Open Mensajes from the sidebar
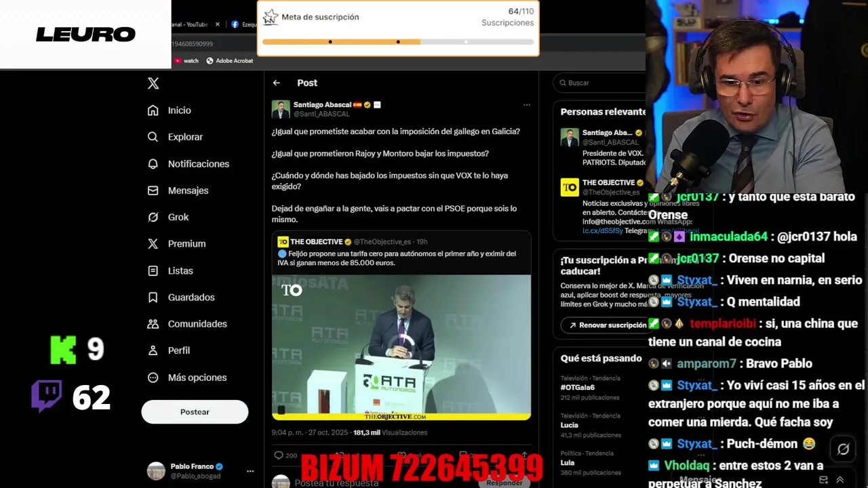Screen dimensions: 868x488 point(178,190)
